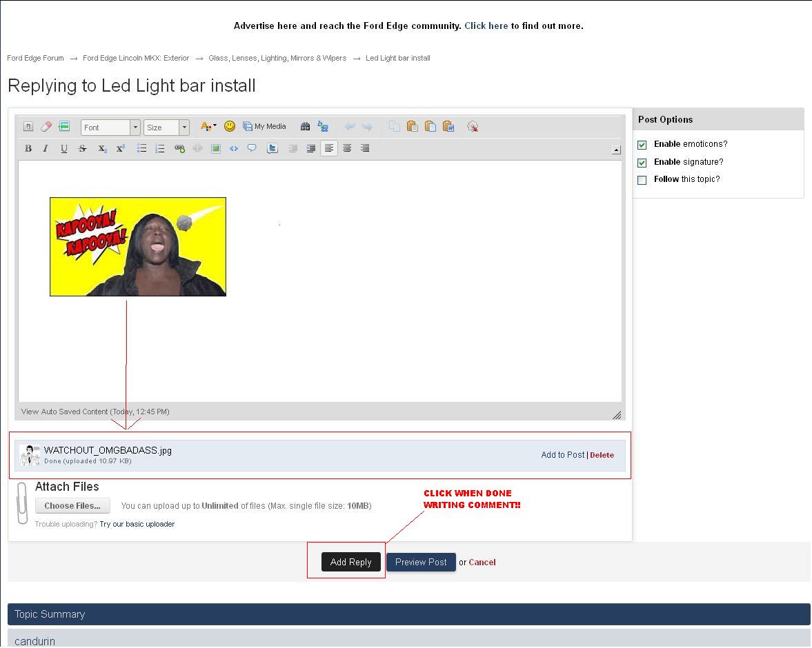This screenshot has height=648, width=812.
Task: Toggle Bold formatting
Action: coord(28,148)
